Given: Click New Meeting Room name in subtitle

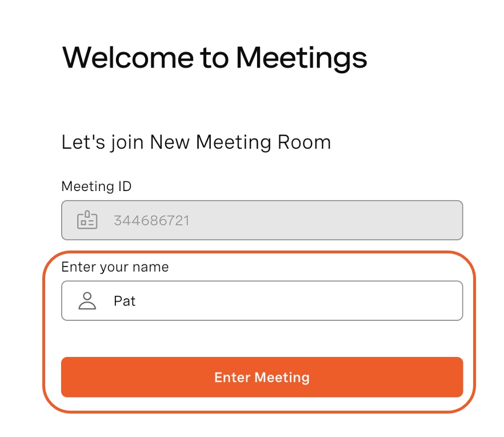Looking at the screenshot, I should coord(241,142).
